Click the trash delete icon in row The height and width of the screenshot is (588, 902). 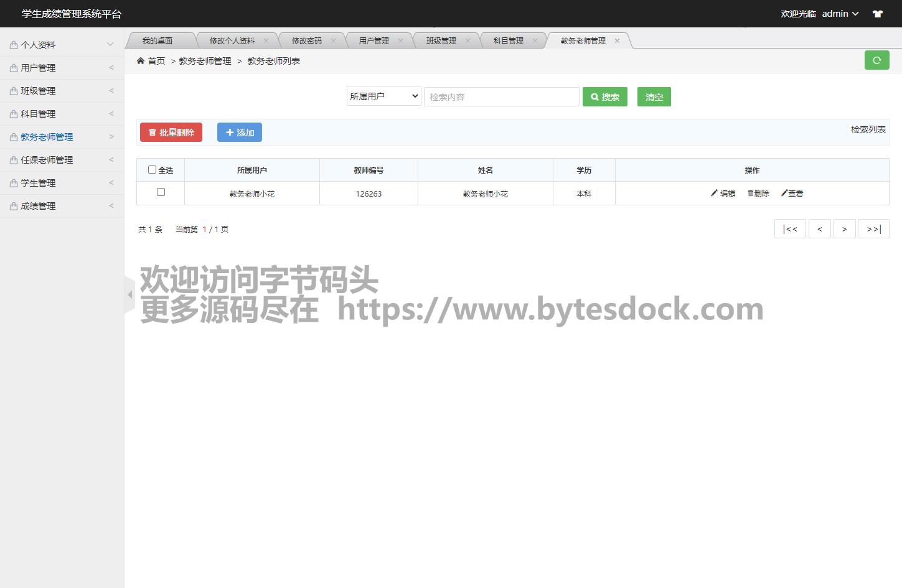click(x=751, y=193)
